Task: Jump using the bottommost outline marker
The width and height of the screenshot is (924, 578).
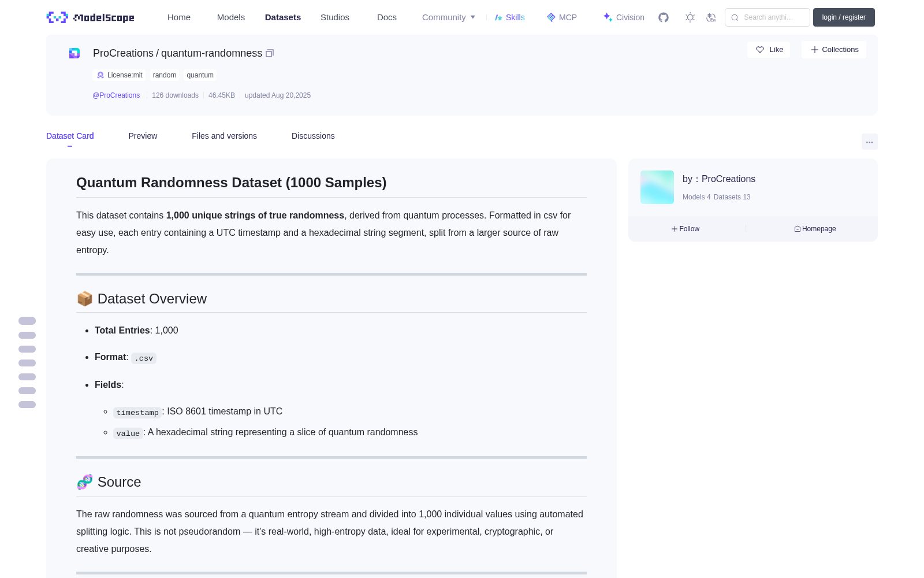Action: (27, 405)
